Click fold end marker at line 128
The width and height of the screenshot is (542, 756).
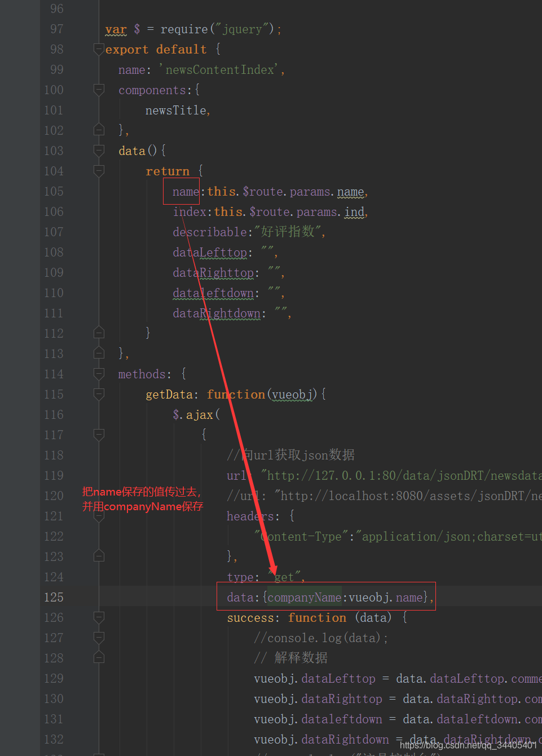99,658
